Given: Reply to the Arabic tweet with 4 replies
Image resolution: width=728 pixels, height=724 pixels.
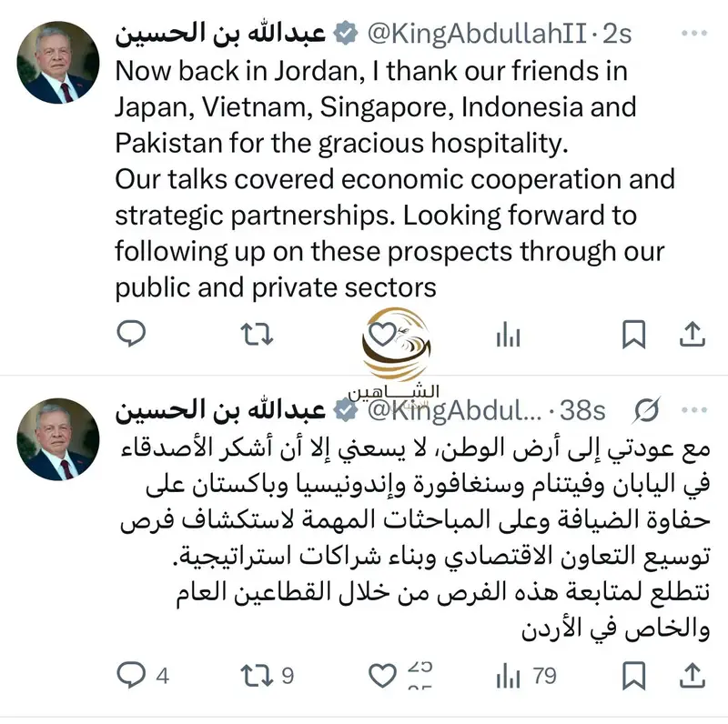Looking at the screenshot, I should click(x=132, y=675).
